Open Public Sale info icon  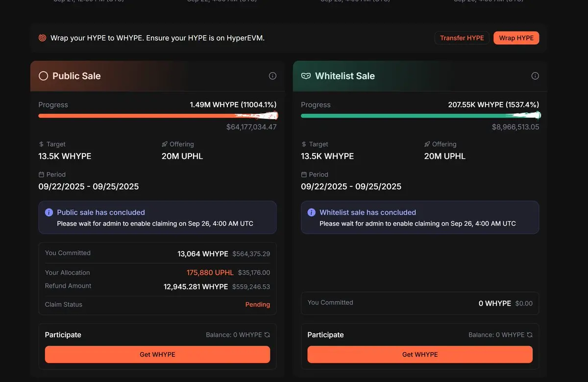(272, 76)
